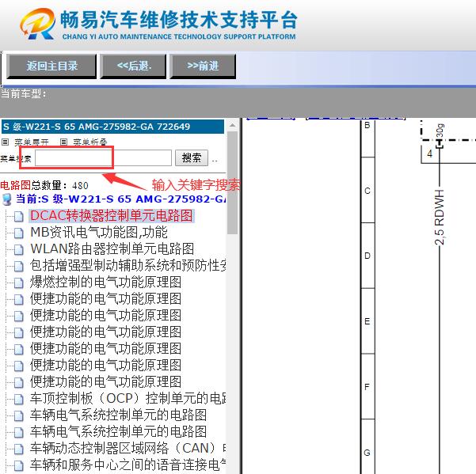Go back with the <<后退 button

pyautogui.click(x=134, y=66)
